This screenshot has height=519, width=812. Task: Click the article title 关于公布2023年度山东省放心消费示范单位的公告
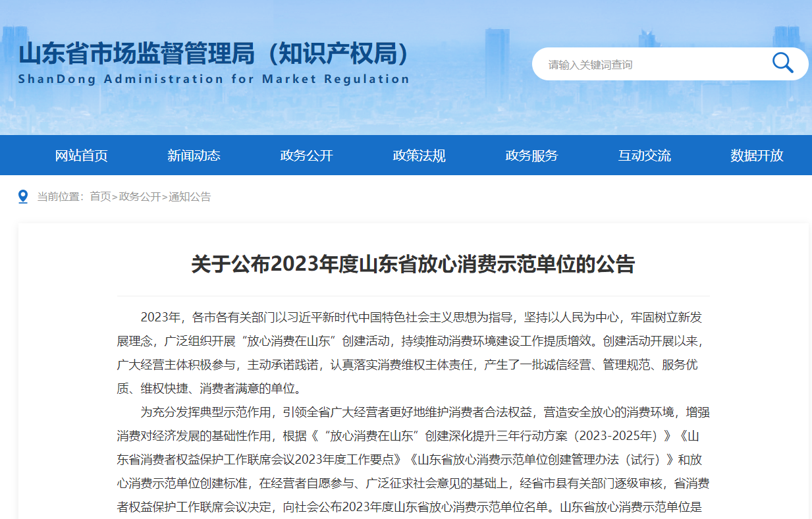(x=413, y=264)
